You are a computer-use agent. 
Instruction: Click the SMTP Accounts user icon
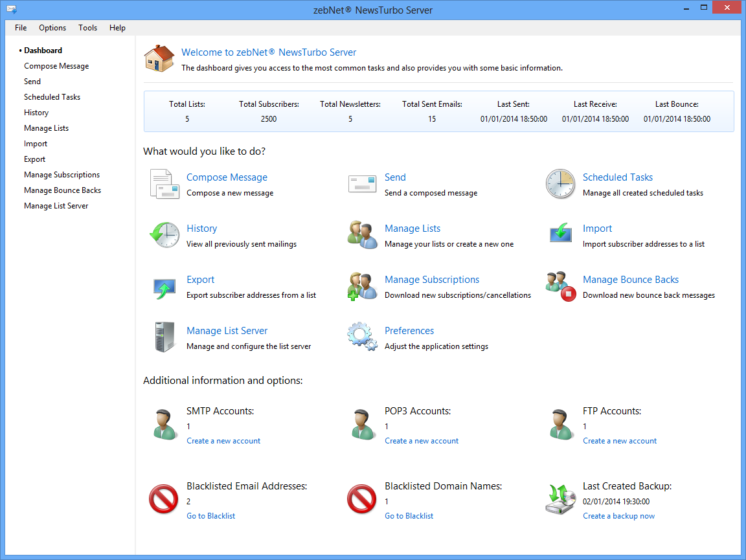165,425
